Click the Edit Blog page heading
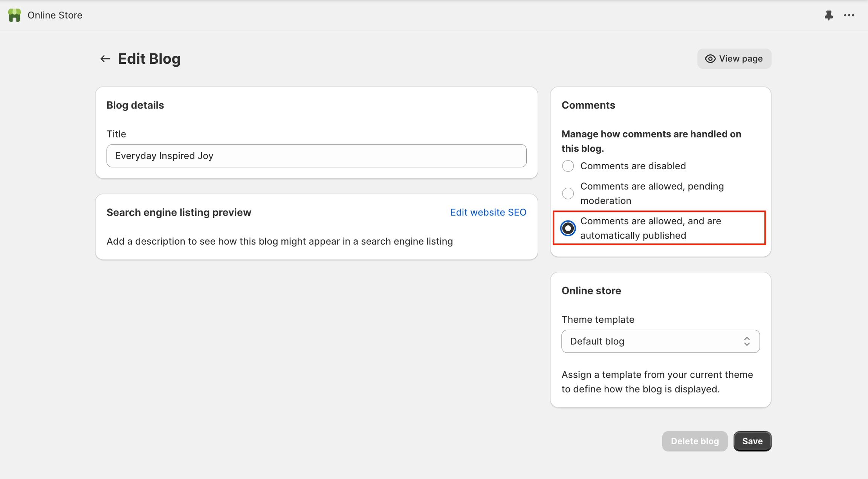868x479 pixels. [149, 59]
